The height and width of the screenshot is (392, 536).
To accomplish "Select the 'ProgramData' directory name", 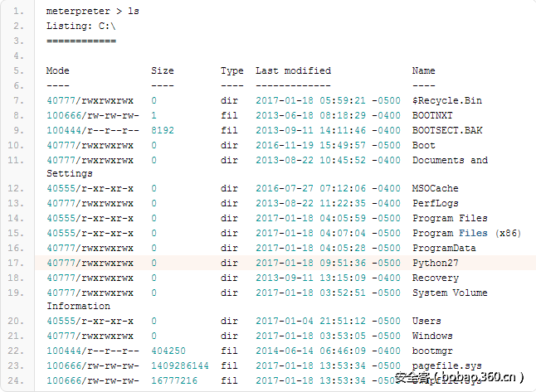I will [444, 249].
